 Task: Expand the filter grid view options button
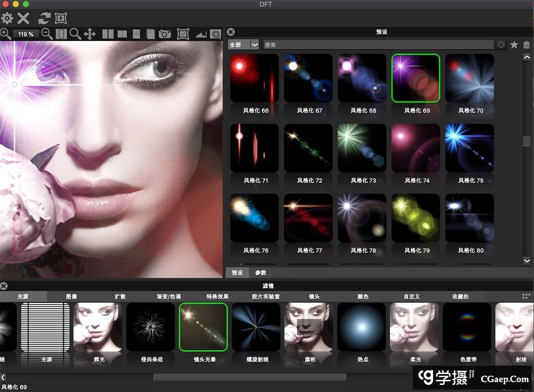[x=526, y=296]
